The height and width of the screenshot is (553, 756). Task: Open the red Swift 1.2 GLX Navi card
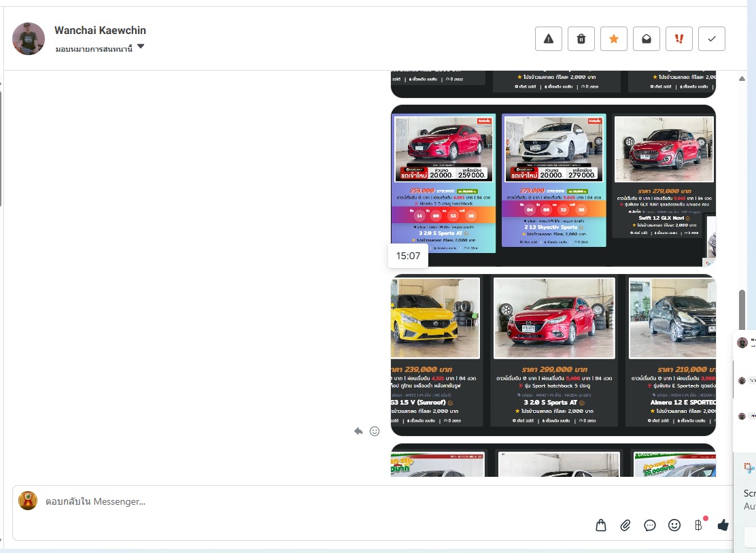[664, 176]
